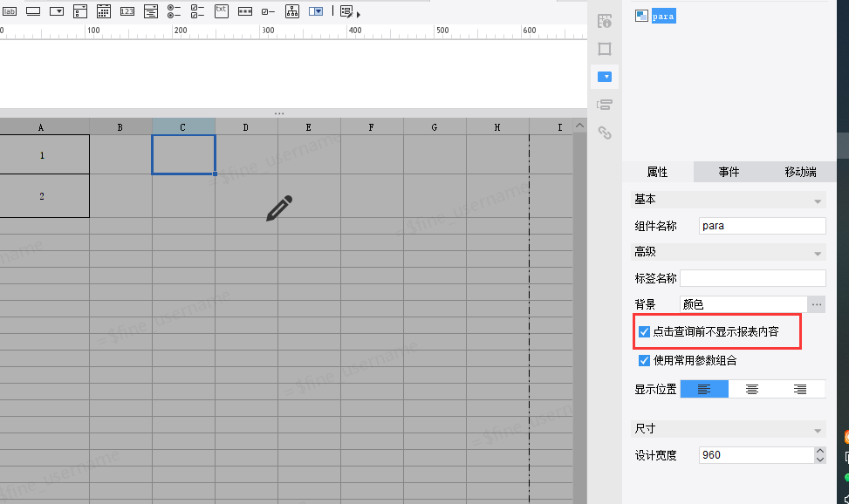Select the radio button group widget
This screenshot has width=849, height=504.
[174, 12]
